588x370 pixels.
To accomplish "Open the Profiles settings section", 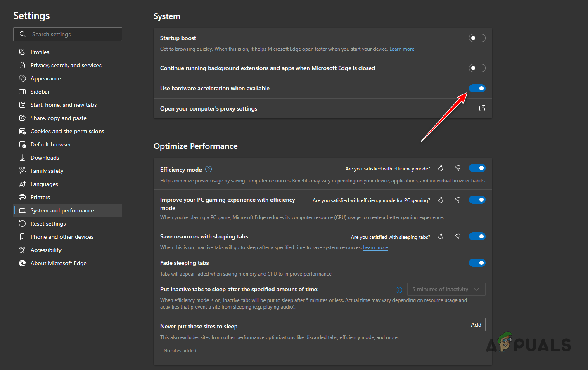I will point(40,52).
